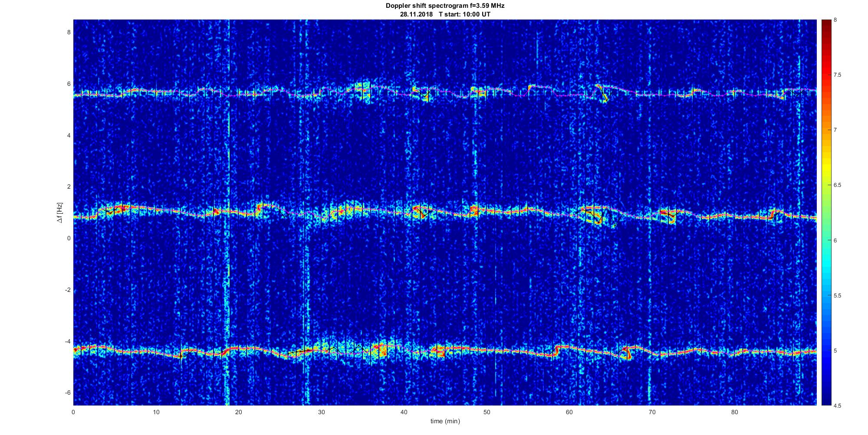Click the x-axis tick label '20'
The width and height of the screenshot is (868, 435).
239,412
